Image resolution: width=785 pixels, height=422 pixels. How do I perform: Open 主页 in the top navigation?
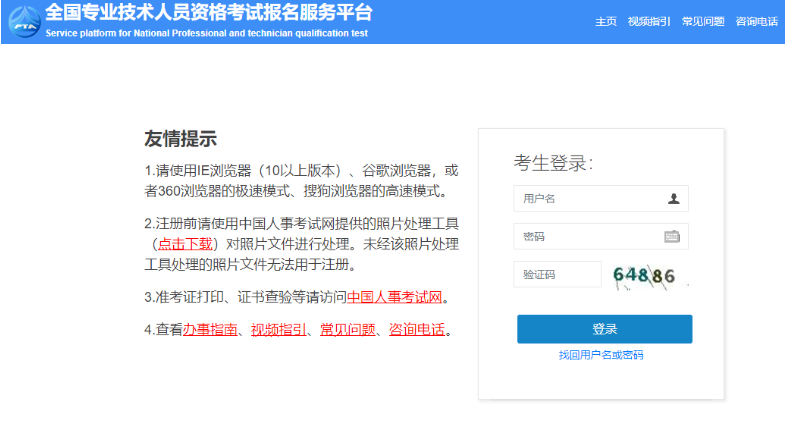pos(605,22)
